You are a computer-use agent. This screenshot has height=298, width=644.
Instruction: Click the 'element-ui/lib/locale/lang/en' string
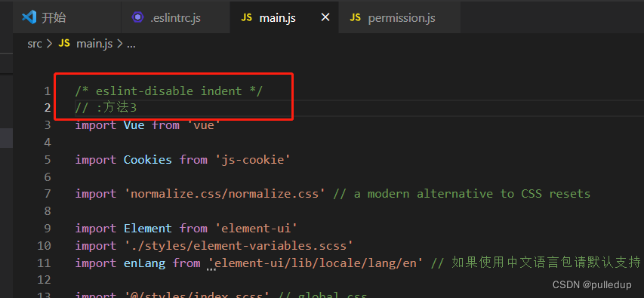coord(316,263)
